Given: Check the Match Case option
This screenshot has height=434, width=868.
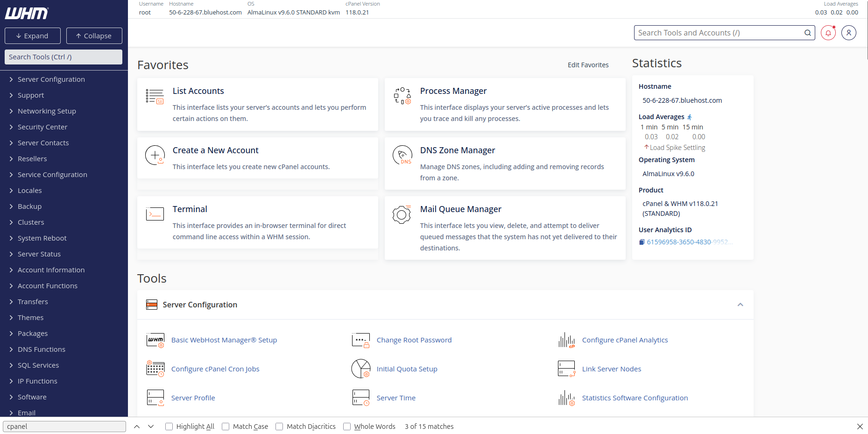Looking at the screenshot, I should [226, 427].
